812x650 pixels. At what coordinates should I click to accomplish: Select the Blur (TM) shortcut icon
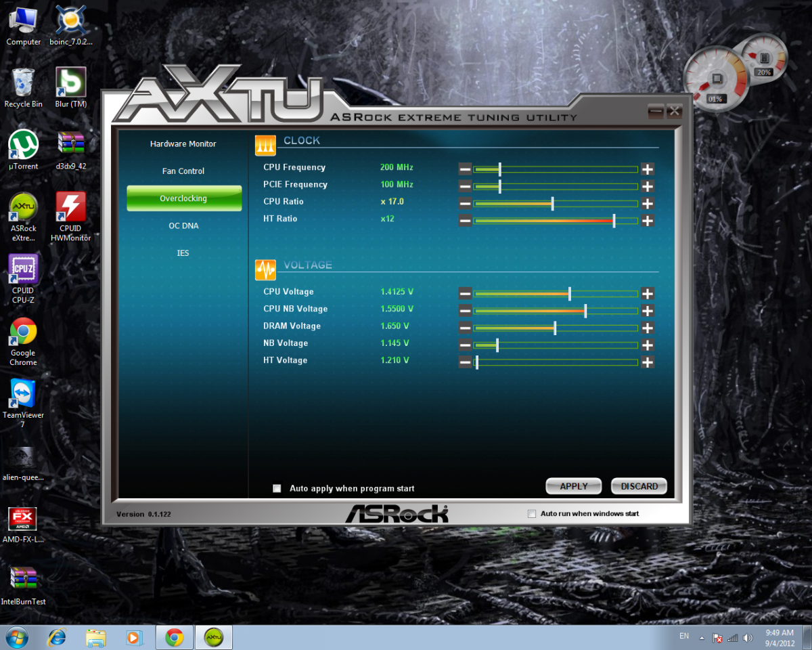[x=70, y=88]
